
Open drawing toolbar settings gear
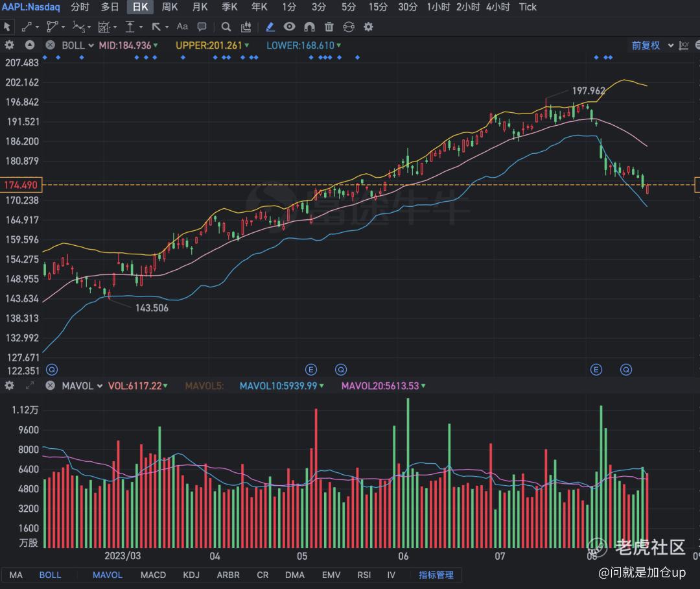[368, 27]
